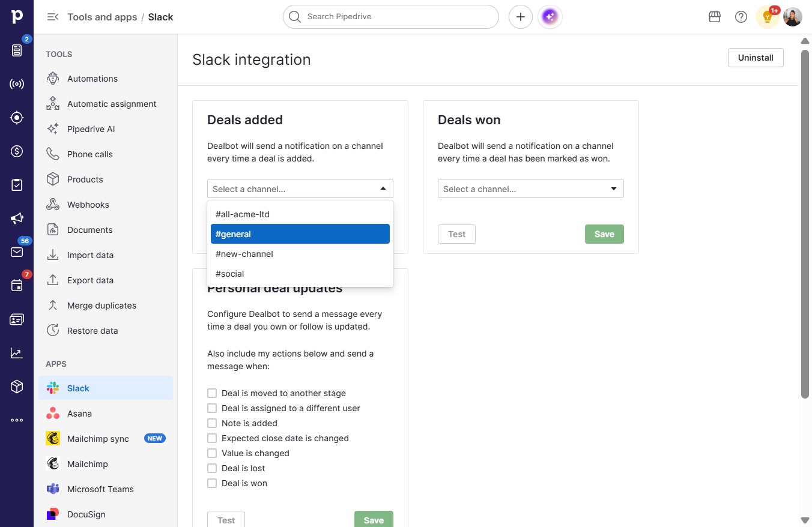Click the Search Pipedrive field

coord(391,17)
